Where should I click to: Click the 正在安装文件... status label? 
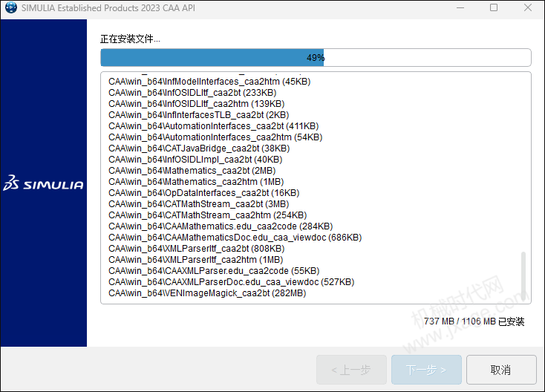(x=130, y=39)
